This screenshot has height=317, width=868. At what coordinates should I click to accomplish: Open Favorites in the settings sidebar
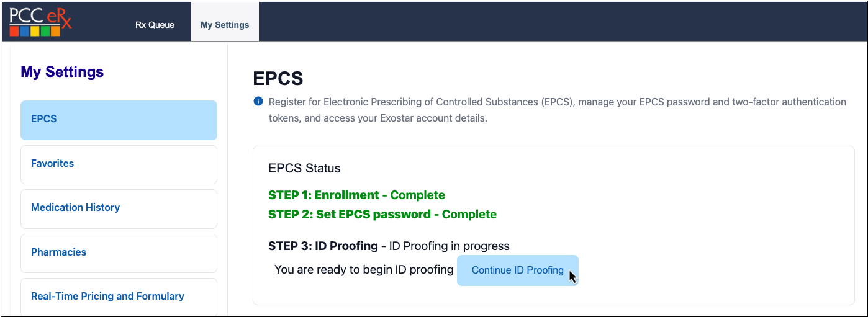click(x=119, y=164)
